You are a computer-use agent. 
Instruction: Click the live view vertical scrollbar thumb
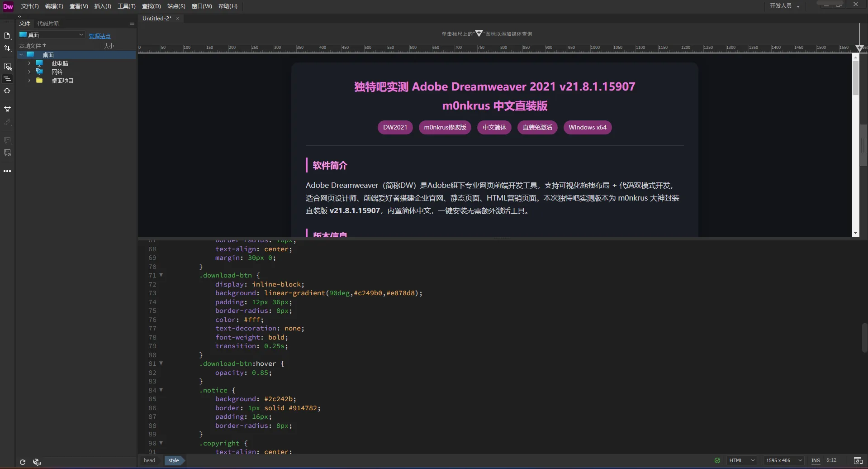(855, 78)
